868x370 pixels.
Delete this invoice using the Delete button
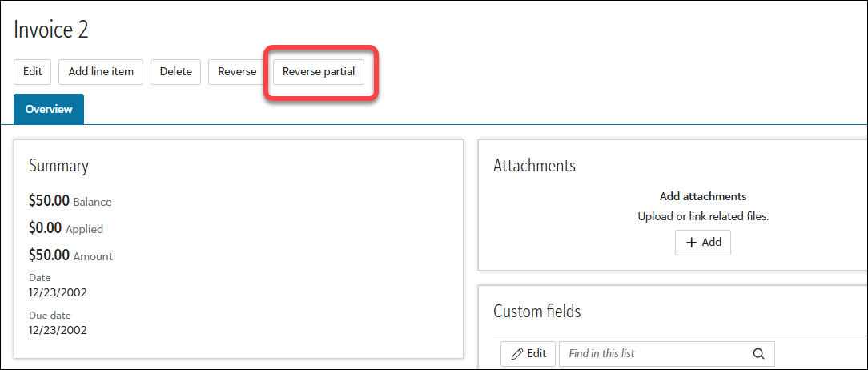point(176,71)
